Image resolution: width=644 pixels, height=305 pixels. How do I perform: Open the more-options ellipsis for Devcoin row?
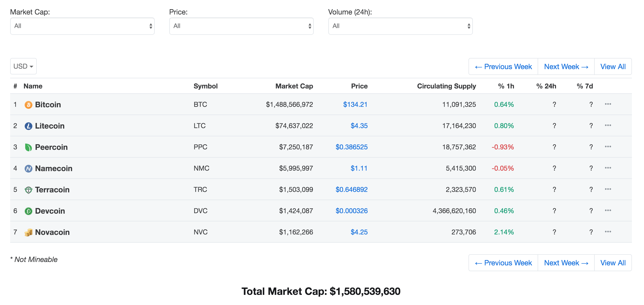[x=608, y=210]
